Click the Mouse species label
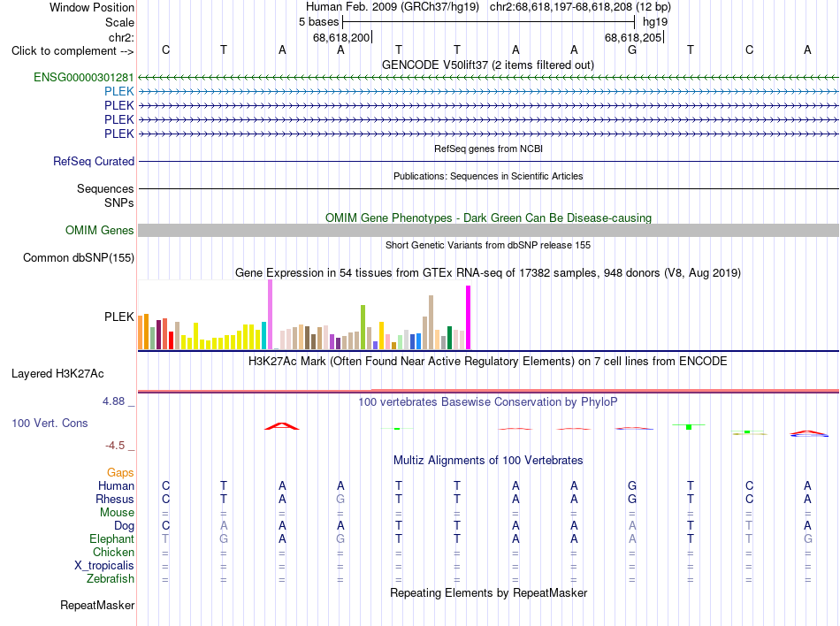Viewport: 840px width, 626px height. click(x=117, y=513)
